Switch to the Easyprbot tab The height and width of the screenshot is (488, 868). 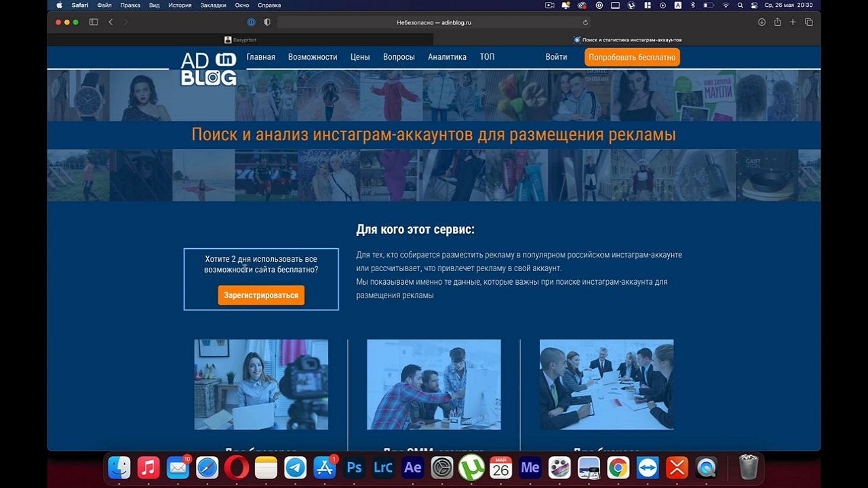coord(241,40)
